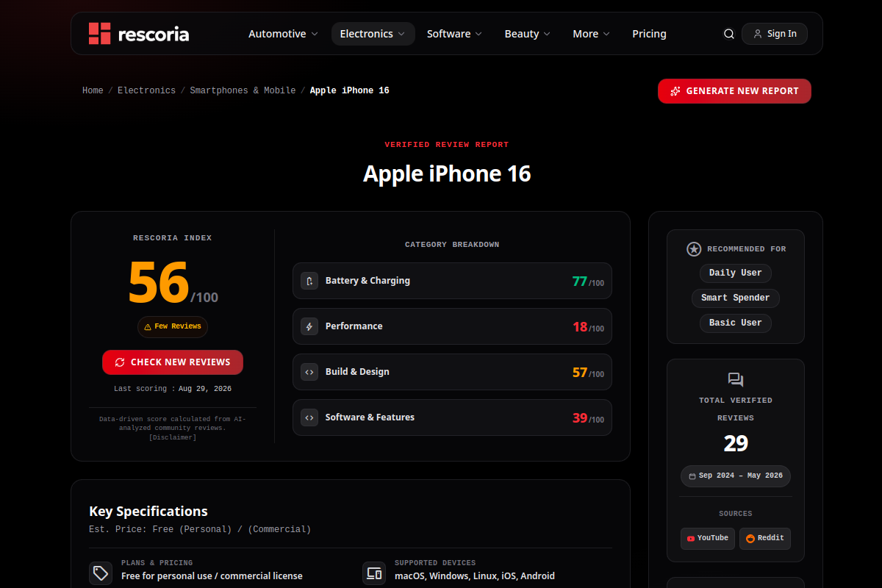Screen dimensions: 882x588
Task: Click the 56 Rescoria Index score
Action: [x=159, y=283]
